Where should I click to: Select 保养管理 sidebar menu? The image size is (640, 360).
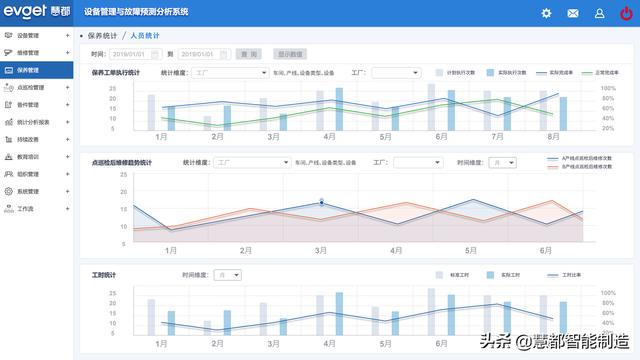click(x=37, y=70)
